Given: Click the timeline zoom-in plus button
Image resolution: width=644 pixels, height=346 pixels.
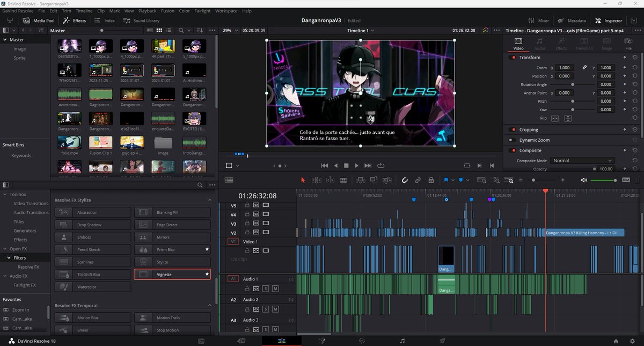Looking at the screenshot, I should click(x=562, y=180).
